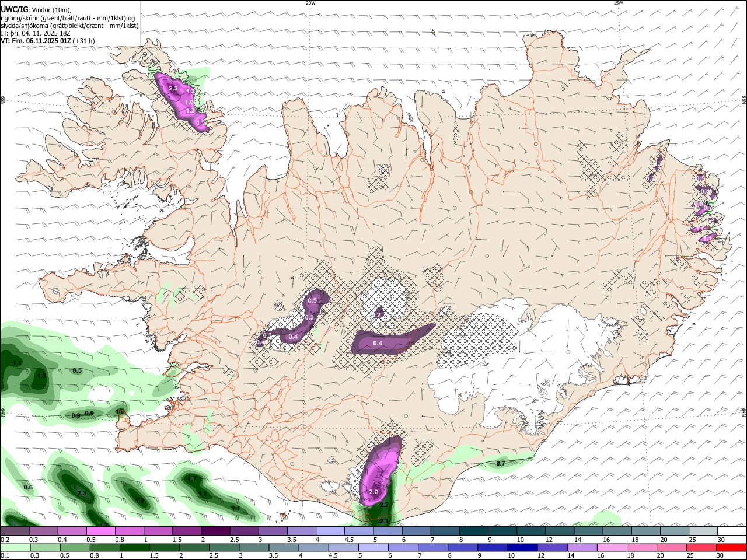
Task: Select the 'IT: þri. 04. 11. 2025 18Z' line
Action: 36,33
